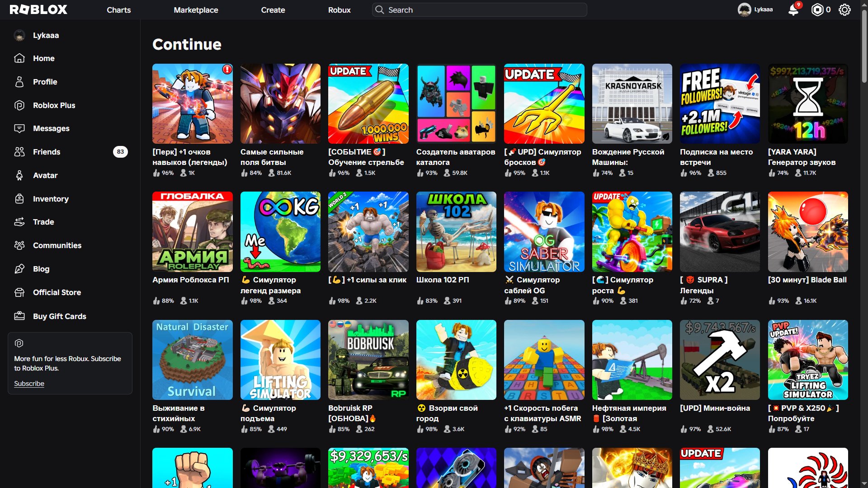
Task: Open the Create tab
Action: (273, 10)
